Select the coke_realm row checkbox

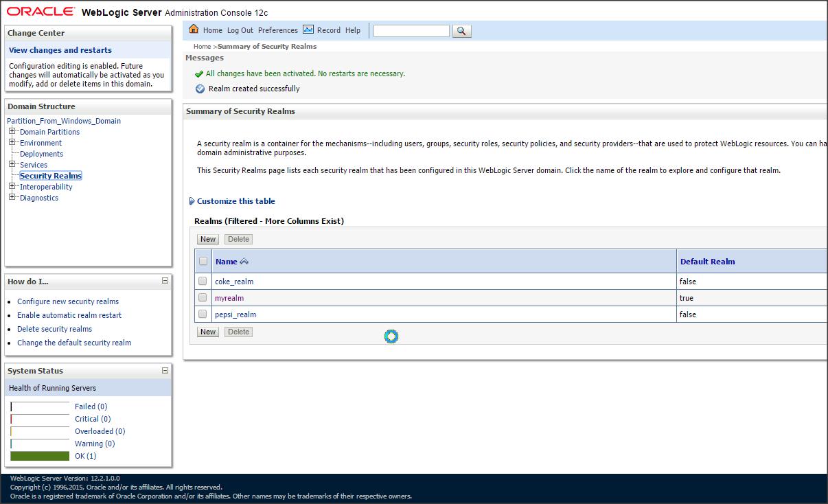tap(203, 281)
